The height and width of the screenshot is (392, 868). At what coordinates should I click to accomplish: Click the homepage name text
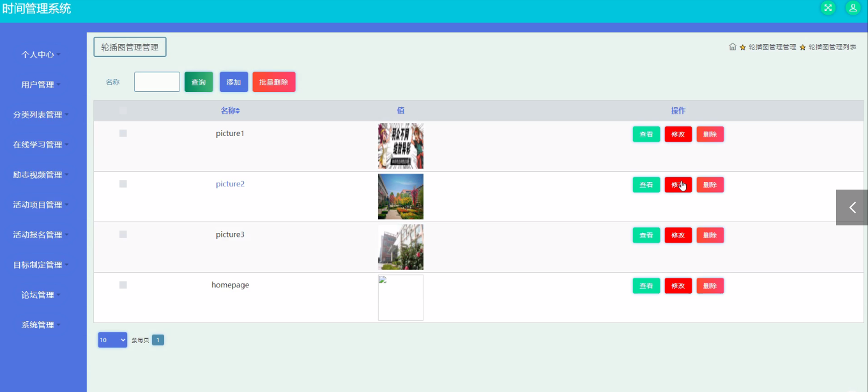coord(230,285)
